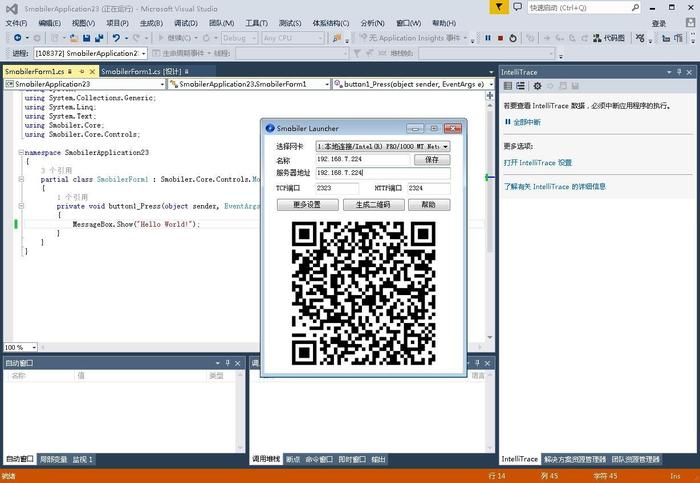The image size is (700, 483).
Task: Open the 文件(F) menu
Action: (17, 23)
